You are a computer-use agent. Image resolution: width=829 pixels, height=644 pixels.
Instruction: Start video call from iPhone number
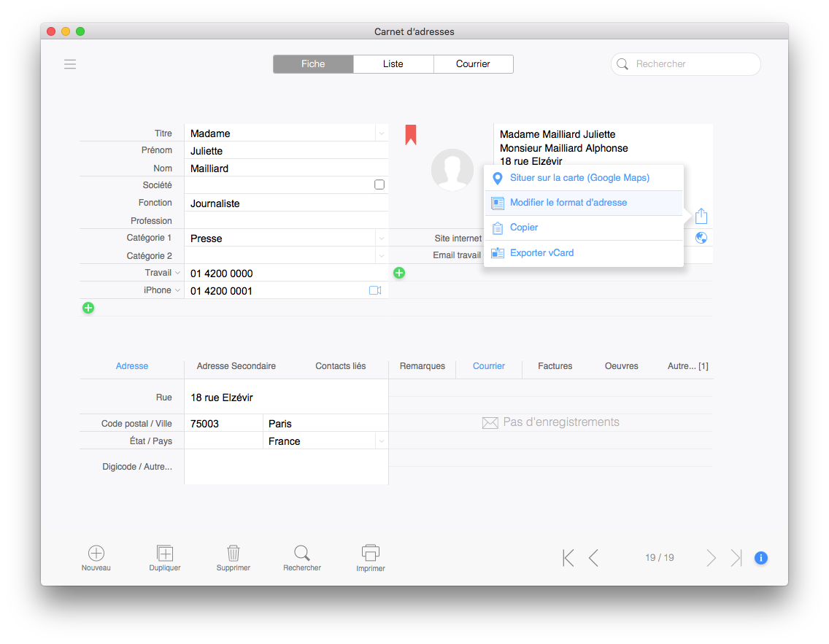[375, 290]
